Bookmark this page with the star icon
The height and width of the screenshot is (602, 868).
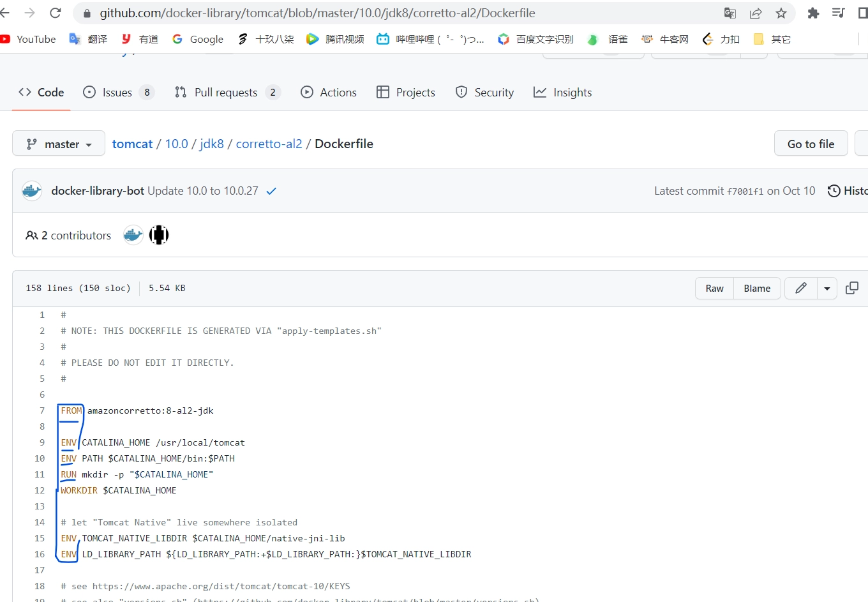click(x=781, y=13)
